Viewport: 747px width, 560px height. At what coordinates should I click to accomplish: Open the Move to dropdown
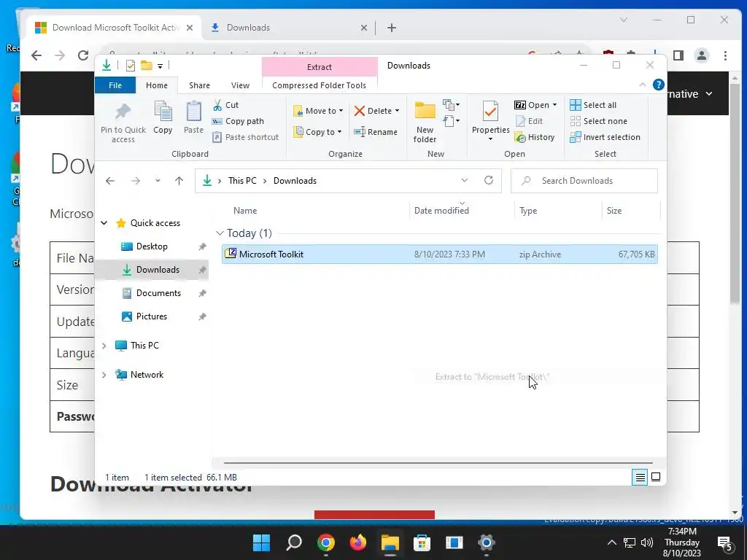(x=318, y=111)
